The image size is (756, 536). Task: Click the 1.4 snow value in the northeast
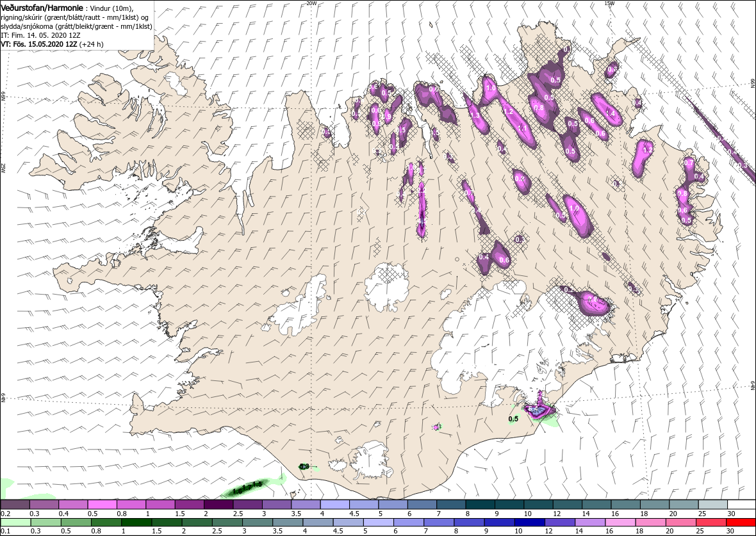[x=611, y=113]
